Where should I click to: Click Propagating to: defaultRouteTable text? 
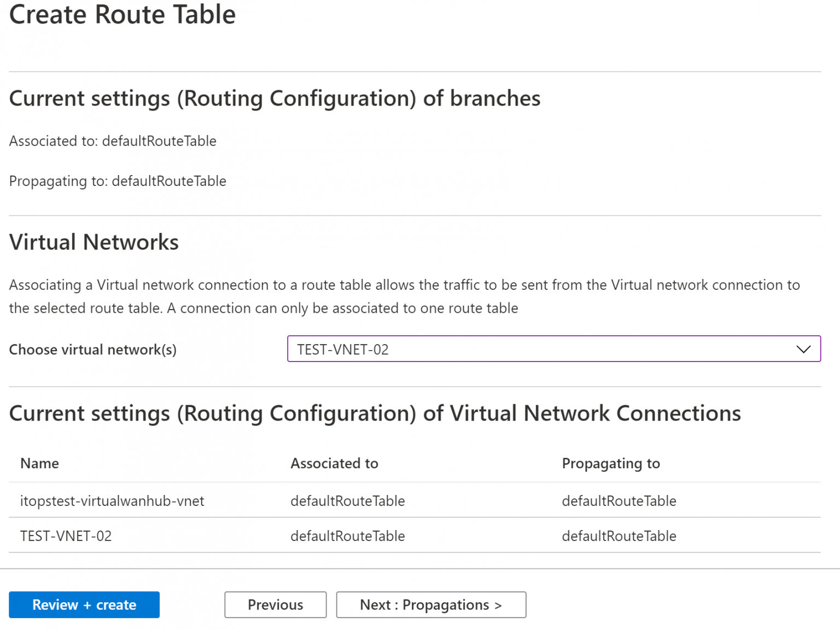coord(117,181)
